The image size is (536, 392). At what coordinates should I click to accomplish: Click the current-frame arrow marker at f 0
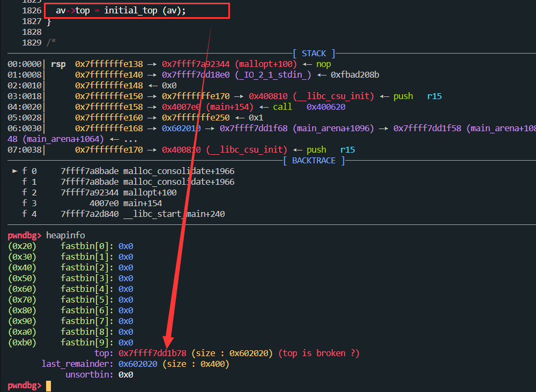14,171
